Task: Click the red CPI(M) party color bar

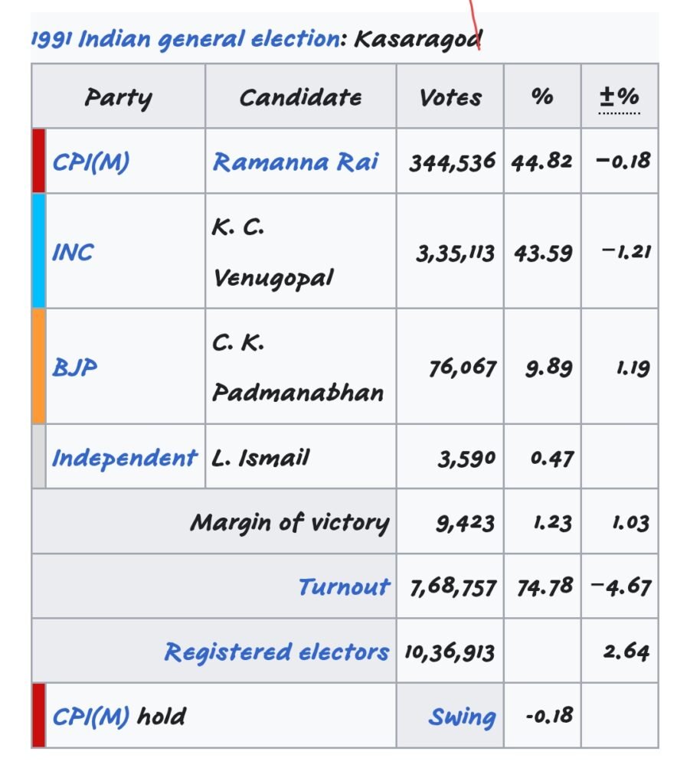Action: [x=38, y=161]
